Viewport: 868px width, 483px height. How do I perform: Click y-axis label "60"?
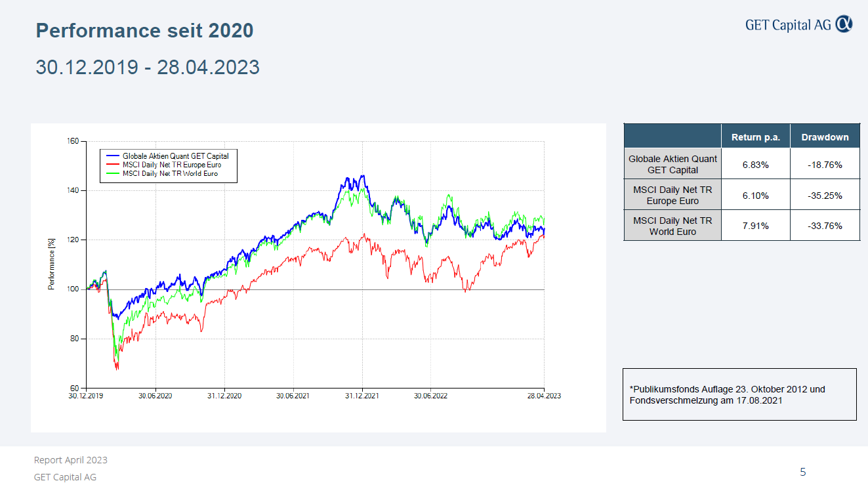pos(75,388)
